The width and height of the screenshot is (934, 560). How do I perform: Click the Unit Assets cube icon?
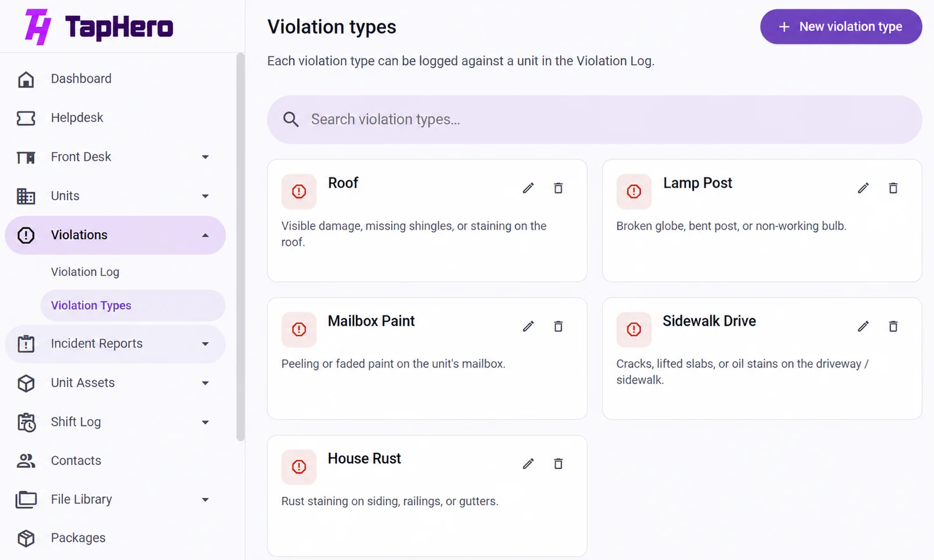click(x=26, y=383)
